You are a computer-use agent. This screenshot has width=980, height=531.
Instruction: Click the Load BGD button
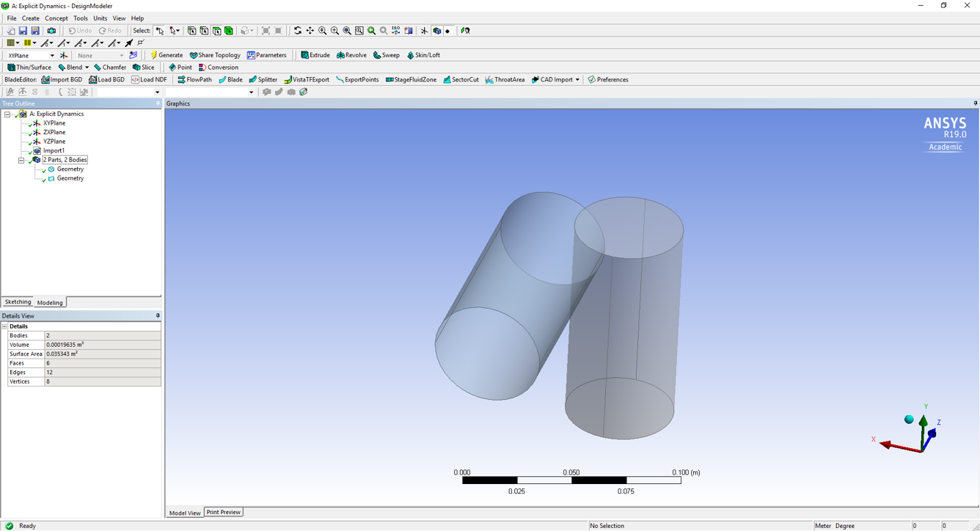pyautogui.click(x=106, y=80)
